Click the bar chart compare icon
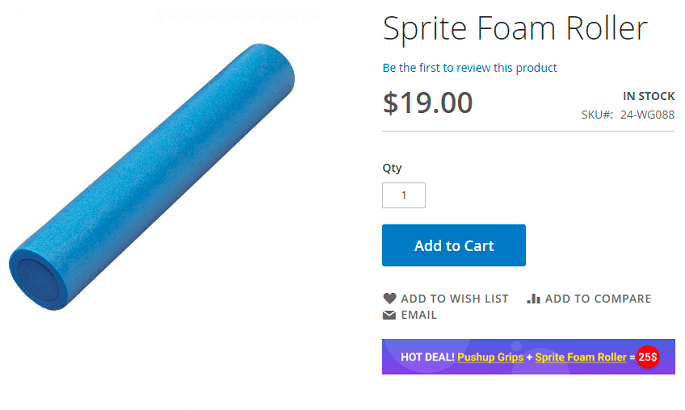Screen dimensions: 685x410 point(533,298)
